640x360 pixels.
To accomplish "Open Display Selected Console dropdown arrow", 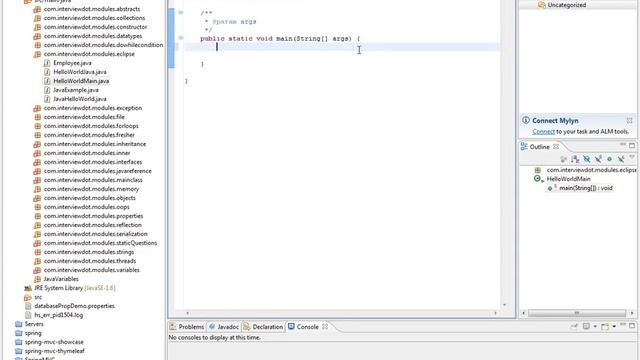I will 595,327.
